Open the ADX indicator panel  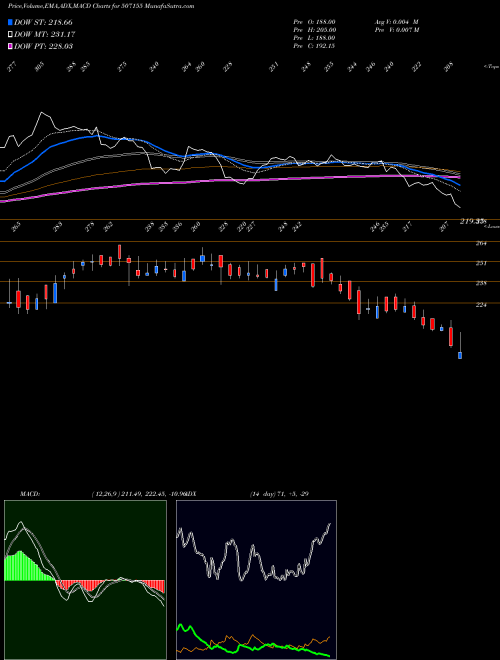(x=256, y=580)
